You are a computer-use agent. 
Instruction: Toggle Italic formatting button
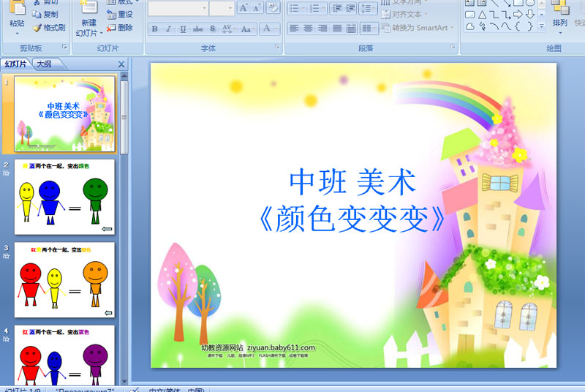[x=169, y=29]
